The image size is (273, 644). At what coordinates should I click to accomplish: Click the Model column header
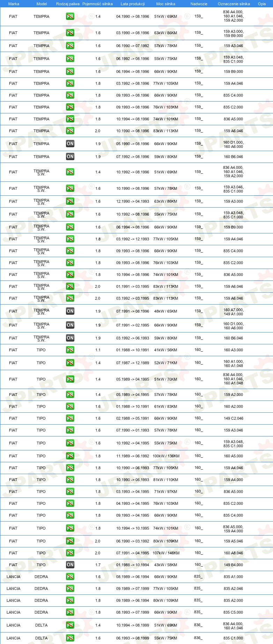42,4
